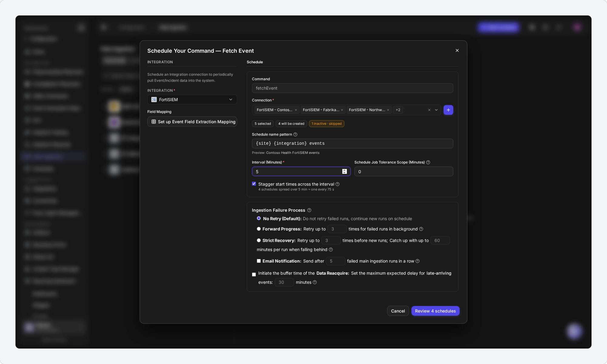This screenshot has width=607, height=364.
Task: Show the +2 hidden connections chip
Action: (x=398, y=110)
